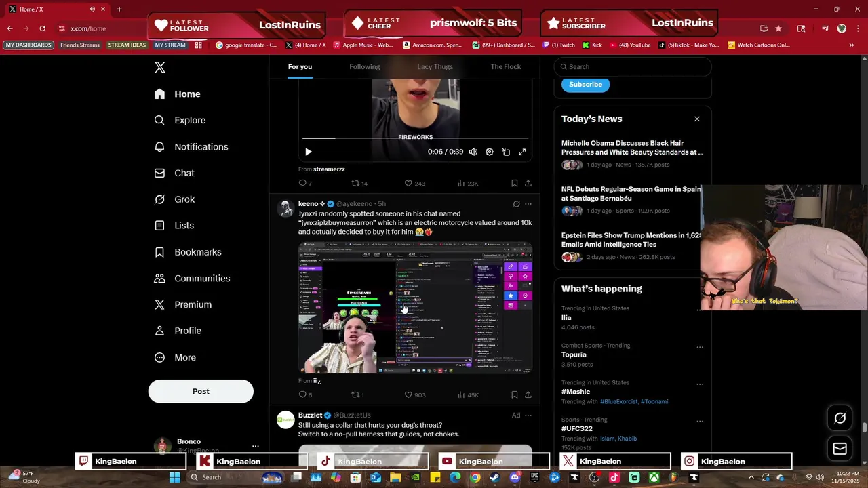Open the More menu in sidebar
The image size is (868, 488).
(176, 357)
